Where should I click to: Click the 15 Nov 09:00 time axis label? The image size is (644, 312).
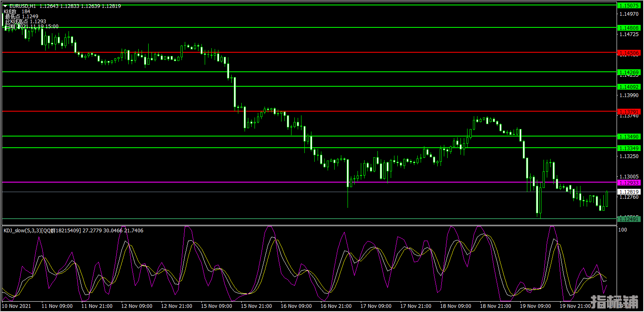pyautogui.click(x=216, y=306)
